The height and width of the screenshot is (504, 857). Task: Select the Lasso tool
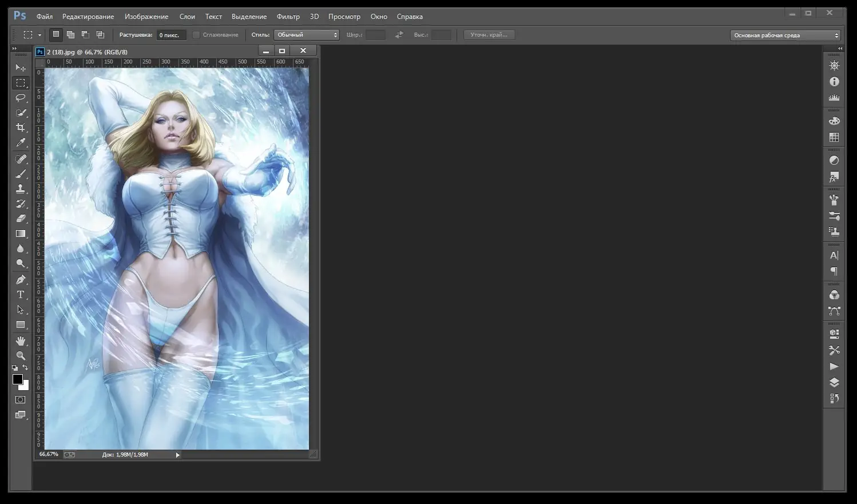[x=21, y=97]
